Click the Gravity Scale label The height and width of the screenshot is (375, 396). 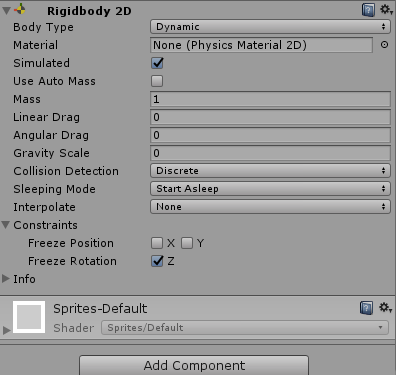[52, 153]
